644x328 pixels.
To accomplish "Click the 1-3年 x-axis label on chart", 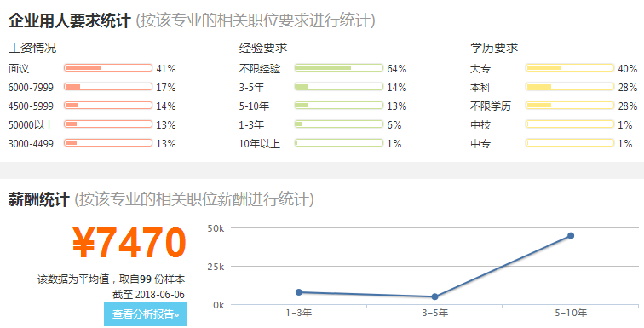I will (x=299, y=313).
